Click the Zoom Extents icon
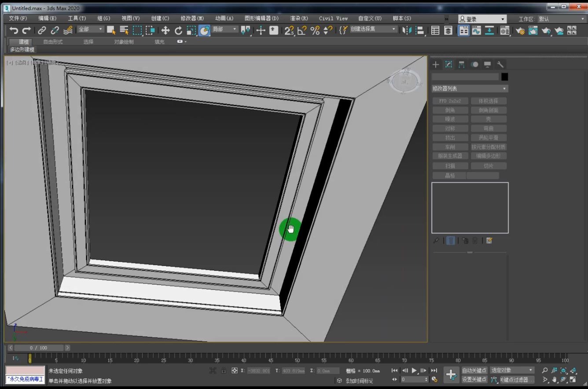This screenshot has width=588, height=389. click(563, 371)
